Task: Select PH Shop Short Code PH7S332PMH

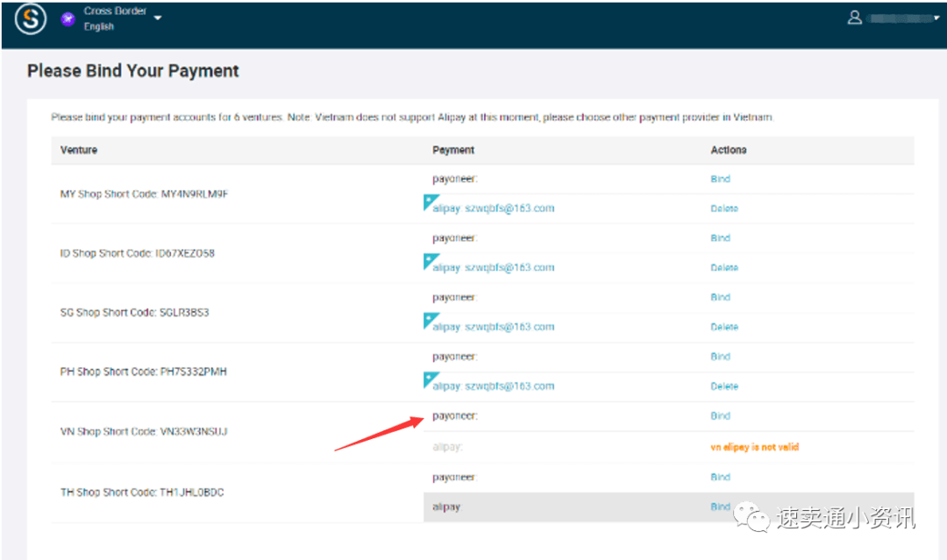Action: pos(143,371)
